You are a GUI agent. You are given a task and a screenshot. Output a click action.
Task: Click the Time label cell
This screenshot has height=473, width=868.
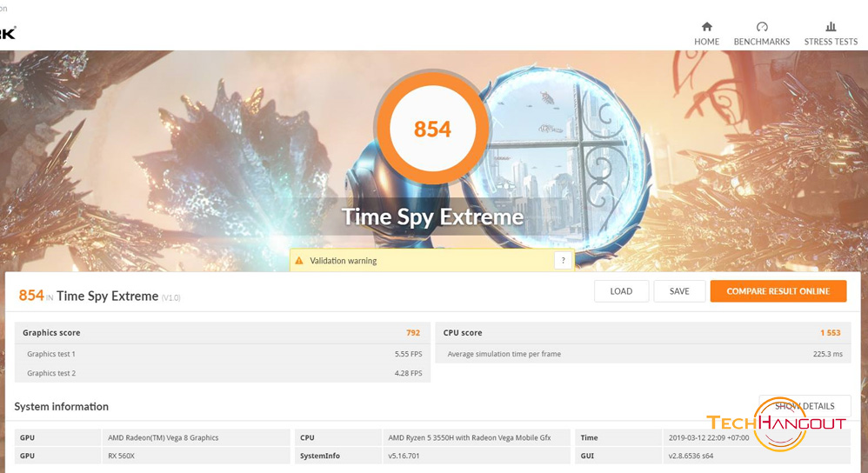tap(618, 437)
